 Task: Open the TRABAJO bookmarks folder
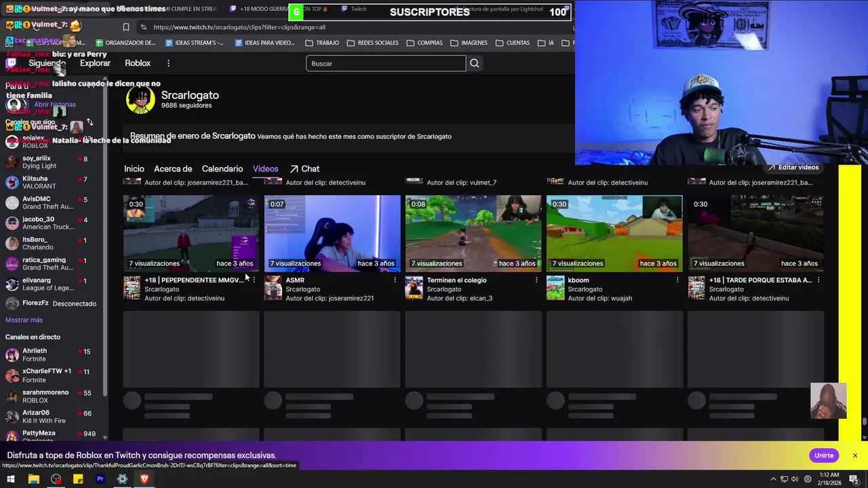point(322,43)
